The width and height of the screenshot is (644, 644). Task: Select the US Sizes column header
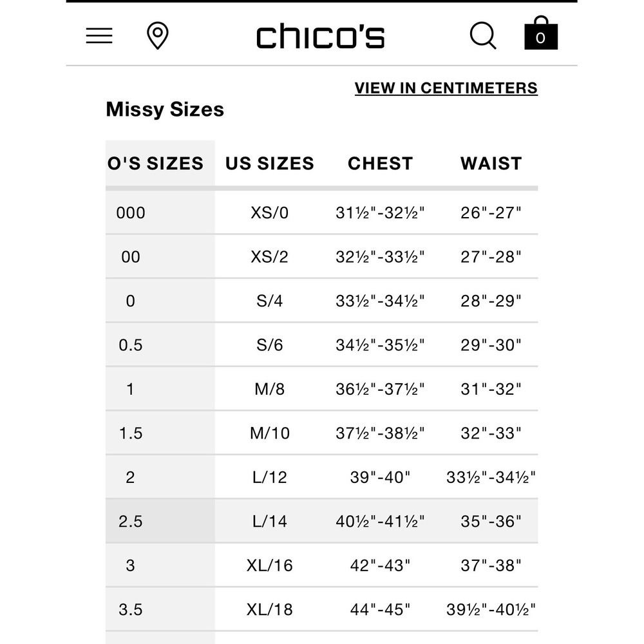[269, 163]
